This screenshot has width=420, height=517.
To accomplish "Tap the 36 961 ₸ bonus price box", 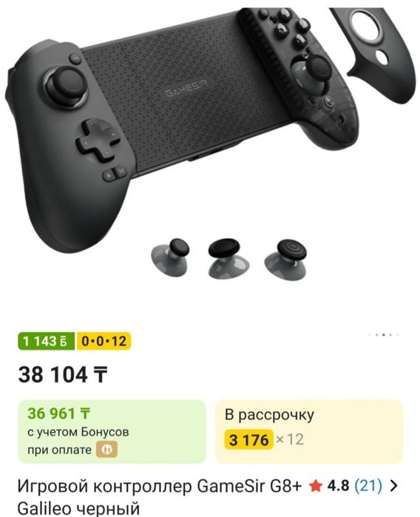I will tap(112, 432).
